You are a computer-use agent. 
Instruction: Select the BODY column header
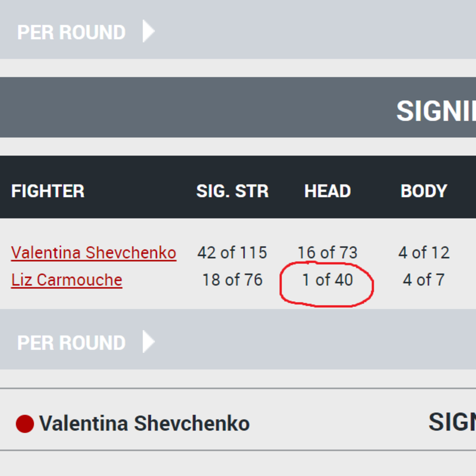tap(423, 191)
